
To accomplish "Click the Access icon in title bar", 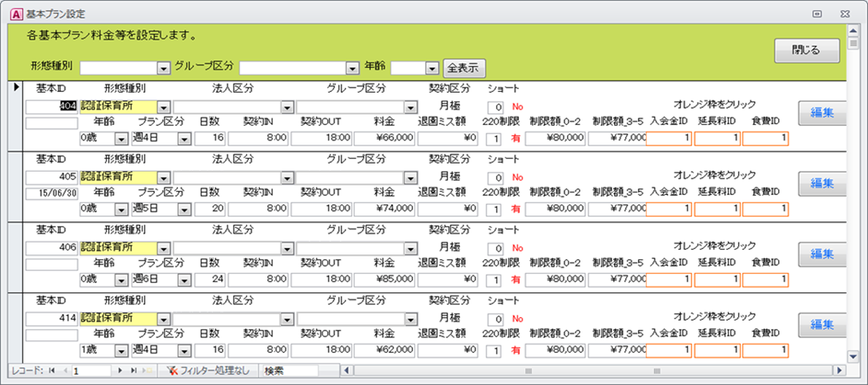I will [9, 12].
